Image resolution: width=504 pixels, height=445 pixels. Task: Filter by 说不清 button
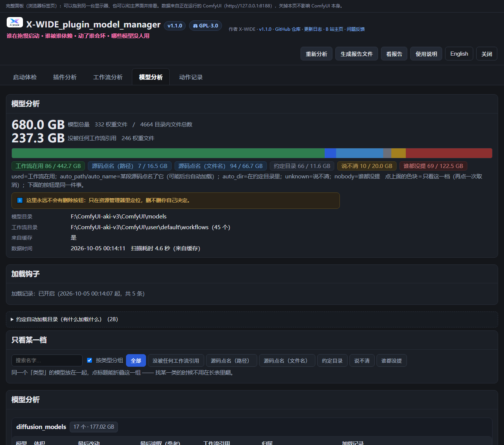[x=362, y=360]
